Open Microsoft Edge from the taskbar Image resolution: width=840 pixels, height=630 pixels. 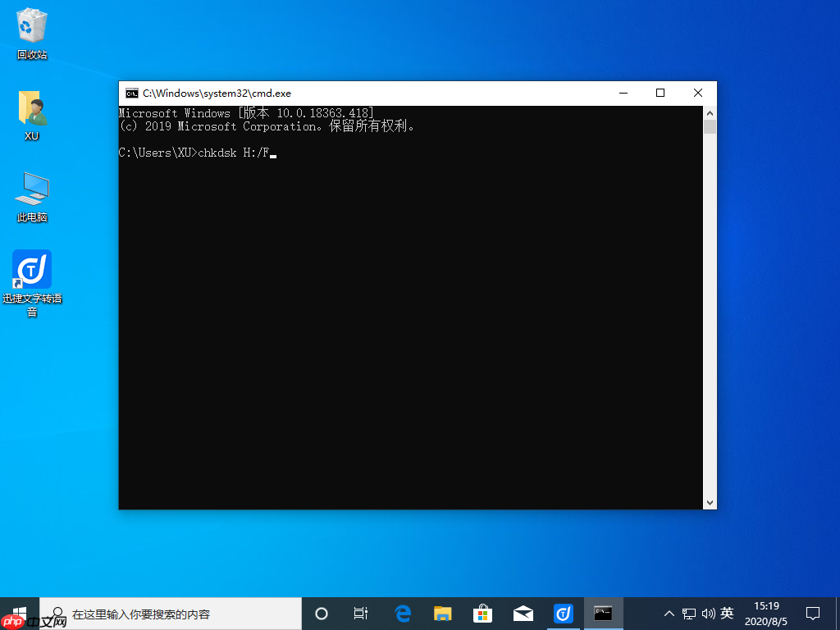pos(402,613)
